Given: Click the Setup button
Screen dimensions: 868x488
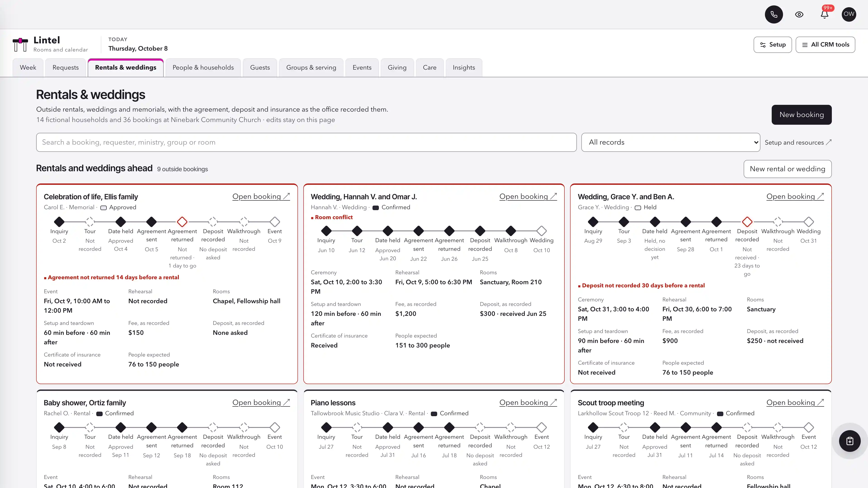Looking at the screenshot, I should tap(773, 45).
